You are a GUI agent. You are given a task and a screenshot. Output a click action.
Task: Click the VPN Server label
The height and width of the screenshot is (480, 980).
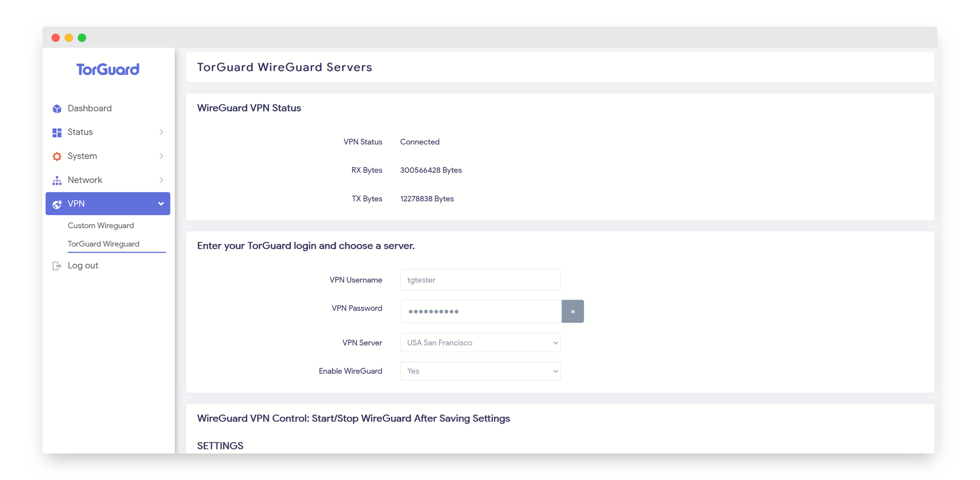coord(362,343)
